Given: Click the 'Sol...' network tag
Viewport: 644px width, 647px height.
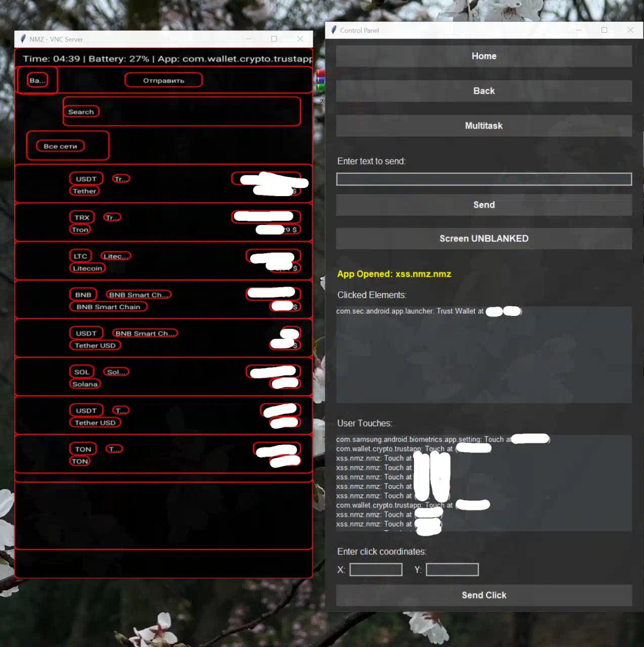Looking at the screenshot, I should click(x=116, y=372).
